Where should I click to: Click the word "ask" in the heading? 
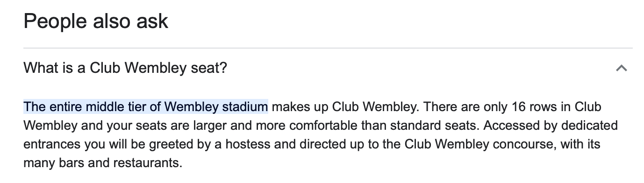(x=153, y=21)
